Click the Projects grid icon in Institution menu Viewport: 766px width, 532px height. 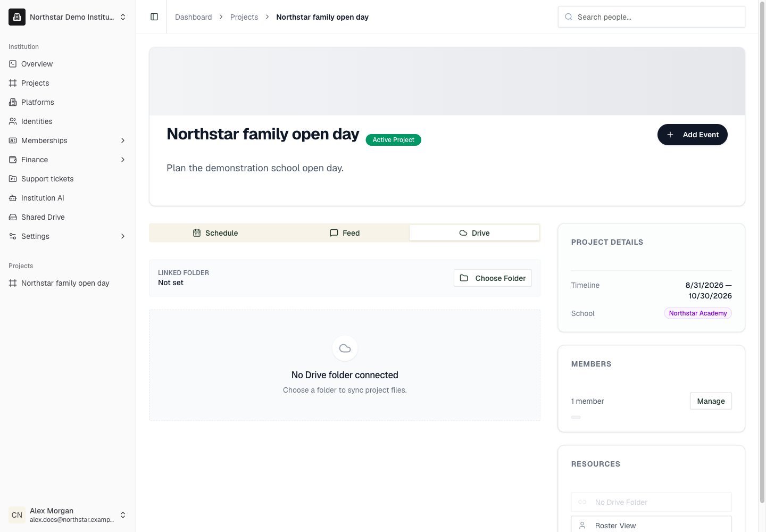click(13, 83)
